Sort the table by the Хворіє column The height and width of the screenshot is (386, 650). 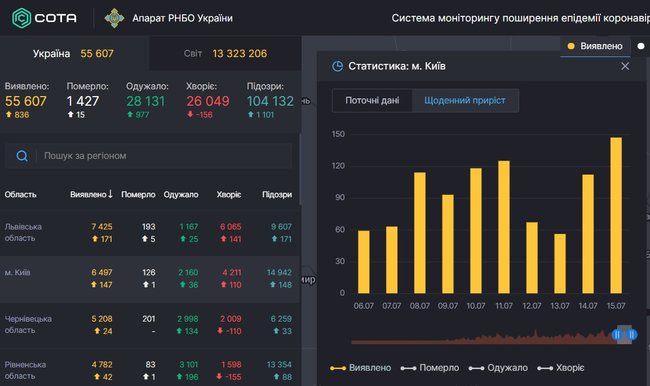pos(229,194)
